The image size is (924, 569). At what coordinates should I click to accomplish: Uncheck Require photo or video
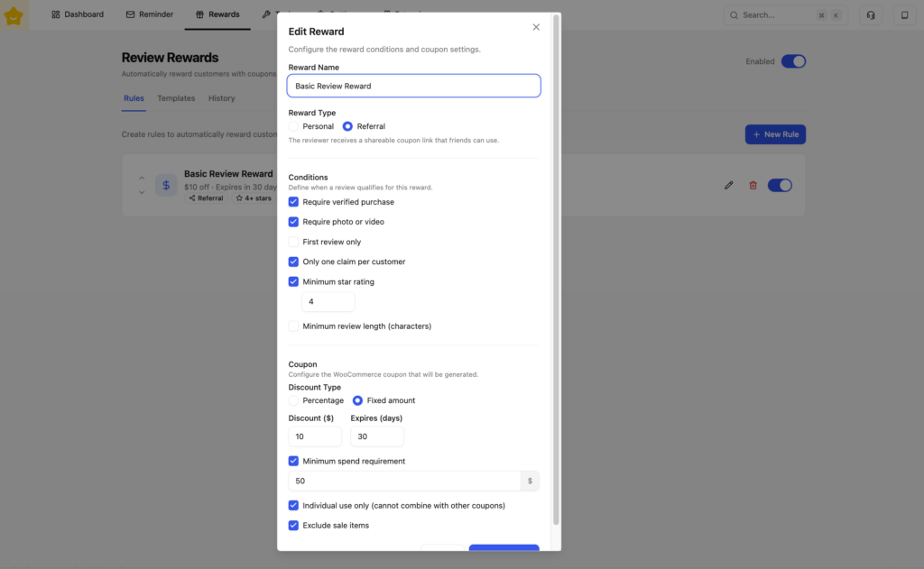(293, 222)
